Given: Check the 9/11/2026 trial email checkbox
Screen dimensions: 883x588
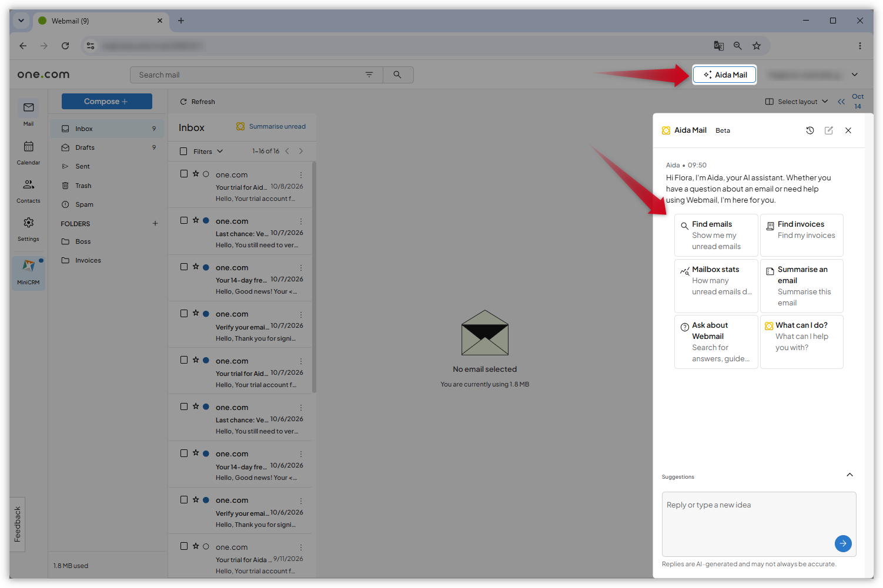Looking at the screenshot, I should [184, 546].
